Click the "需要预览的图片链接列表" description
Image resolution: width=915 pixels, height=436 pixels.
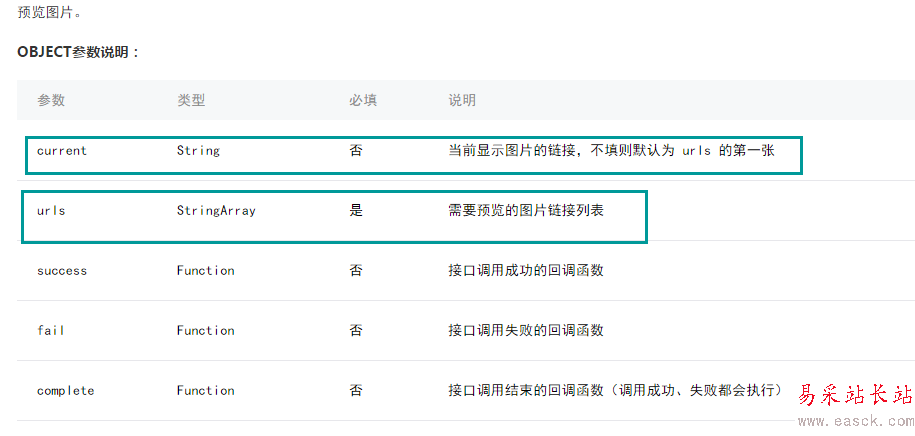click(526, 211)
